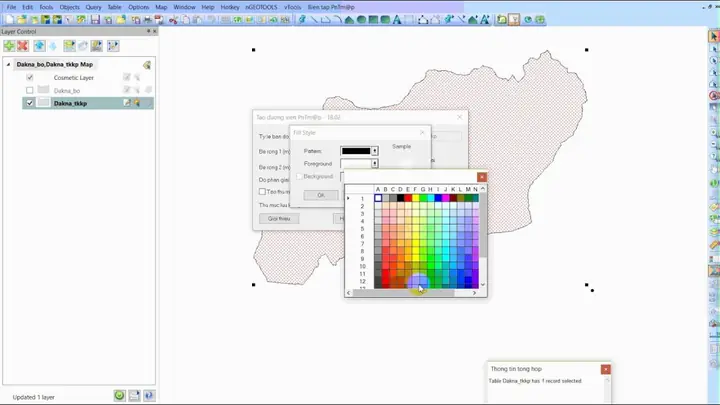Click the 'Gioi thieu' button
The width and height of the screenshot is (720, 405).
click(279, 219)
